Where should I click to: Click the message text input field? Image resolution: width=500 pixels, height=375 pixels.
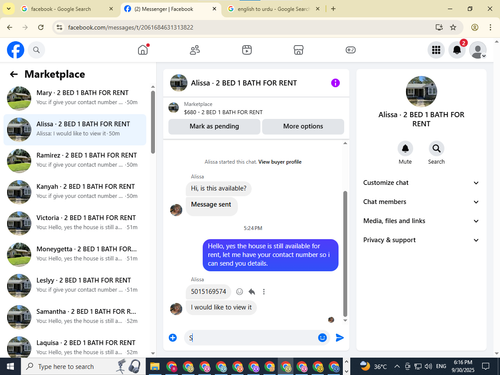click(x=252, y=338)
